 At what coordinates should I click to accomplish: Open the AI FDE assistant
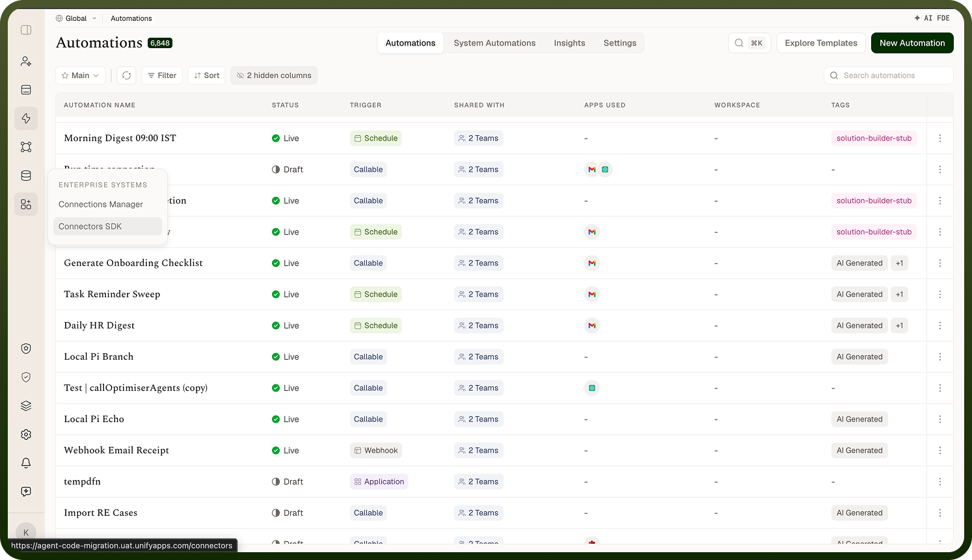932,18
